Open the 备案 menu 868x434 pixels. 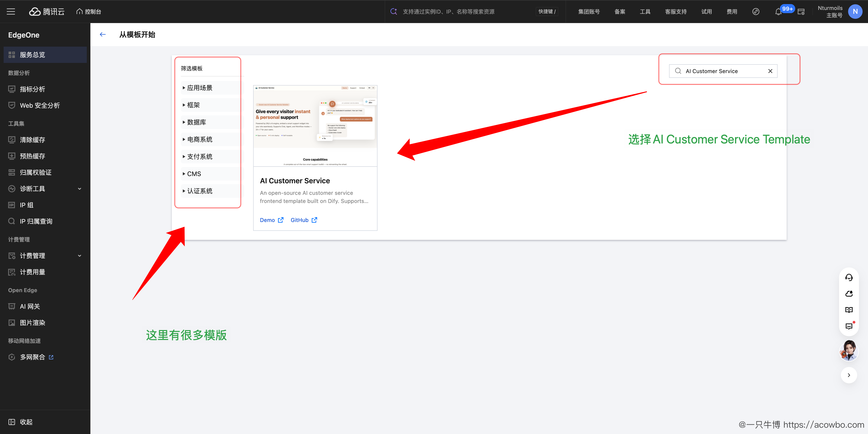[x=620, y=12]
